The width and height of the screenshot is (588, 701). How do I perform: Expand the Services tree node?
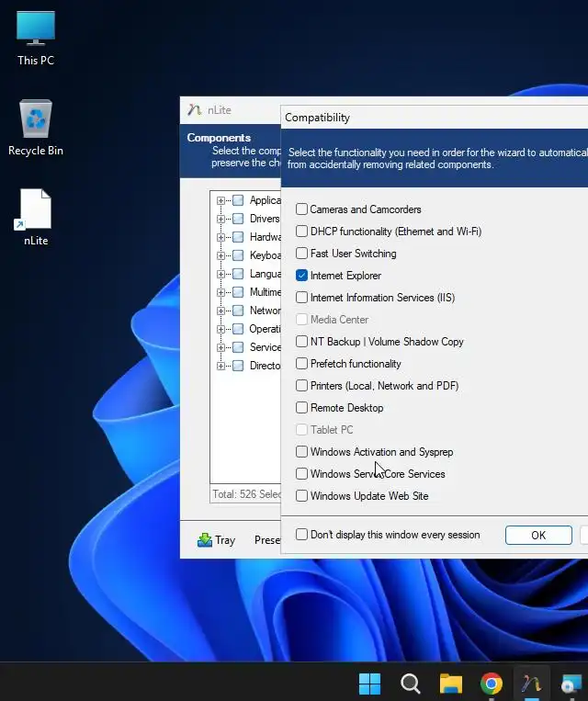click(220, 347)
